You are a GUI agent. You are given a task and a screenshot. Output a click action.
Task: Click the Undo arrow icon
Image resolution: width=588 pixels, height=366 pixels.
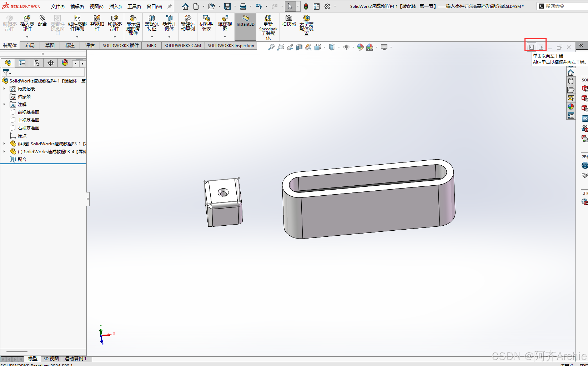pyautogui.click(x=259, y=6)
